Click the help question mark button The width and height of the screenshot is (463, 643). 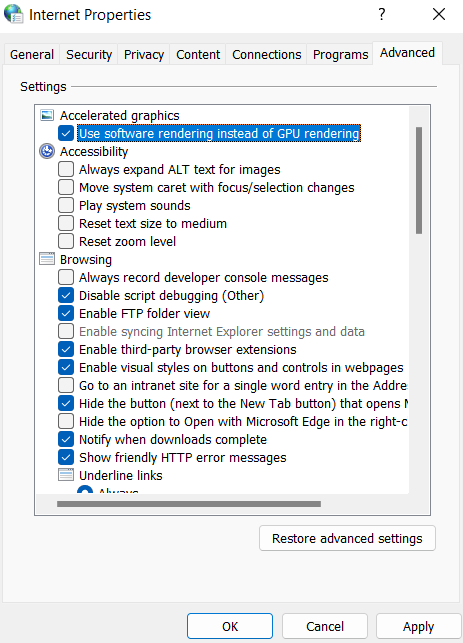coord(381,14)
